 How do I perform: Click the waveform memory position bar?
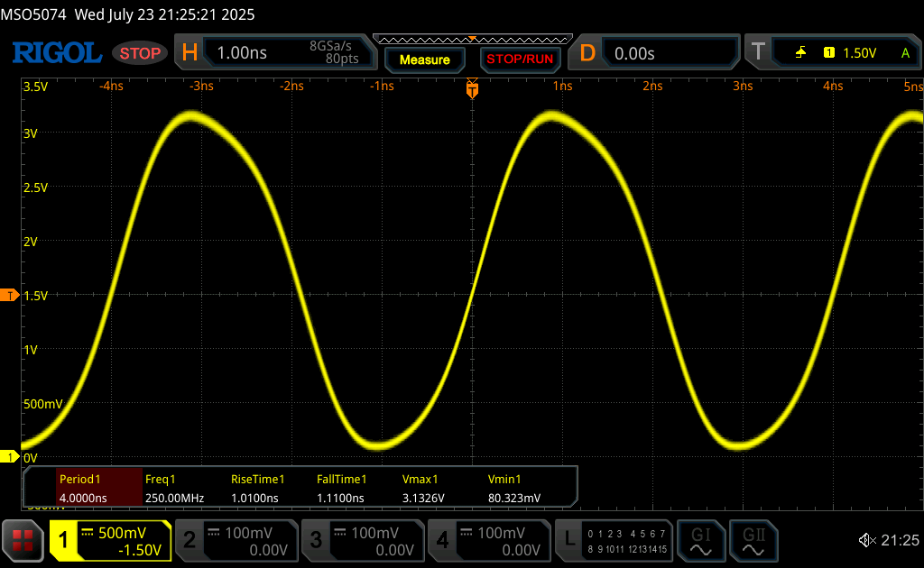(472, 39)
